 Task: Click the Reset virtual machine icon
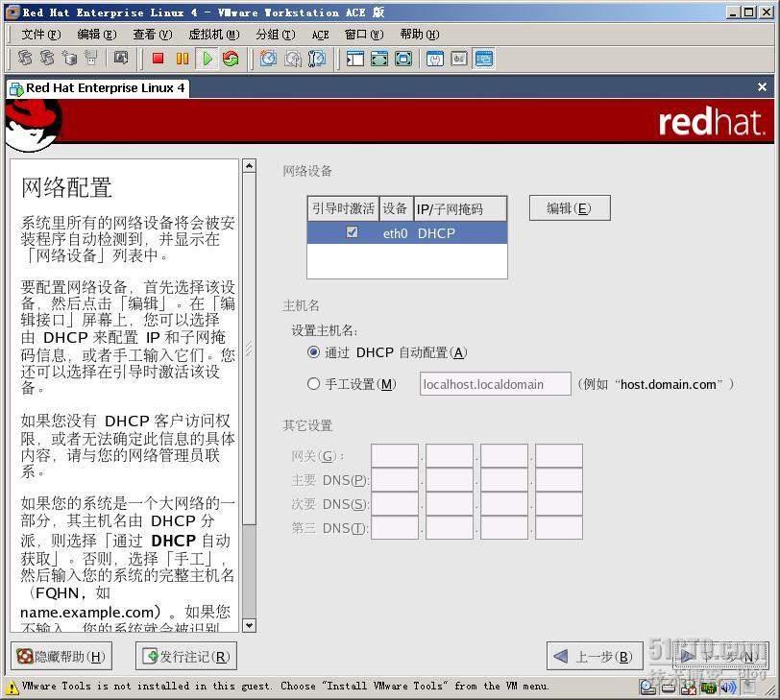(231, 59)
